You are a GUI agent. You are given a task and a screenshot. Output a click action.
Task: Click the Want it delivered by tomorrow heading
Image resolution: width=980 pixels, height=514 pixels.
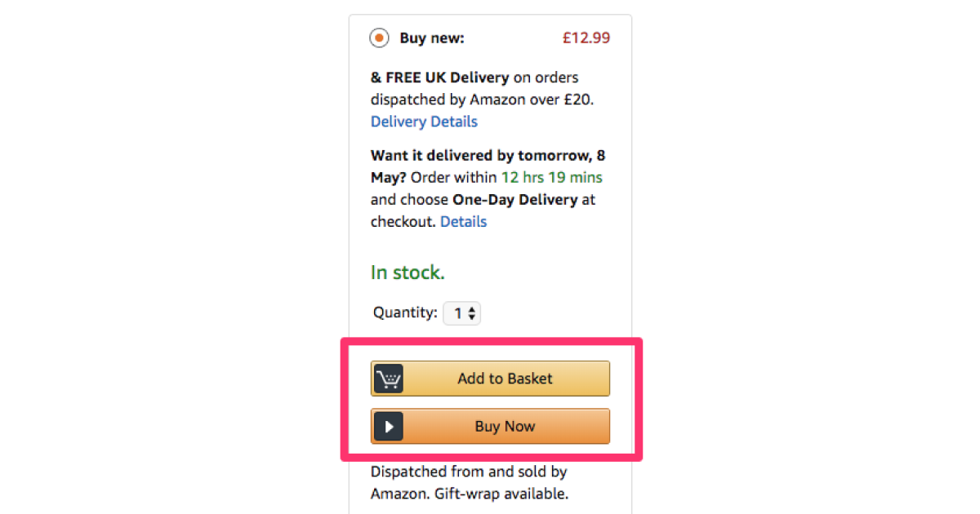pyautogui.click(x=488, y=155)
